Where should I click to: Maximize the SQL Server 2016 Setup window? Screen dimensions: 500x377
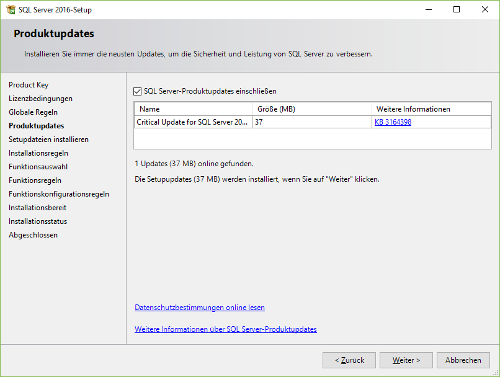tap(457, 10)
